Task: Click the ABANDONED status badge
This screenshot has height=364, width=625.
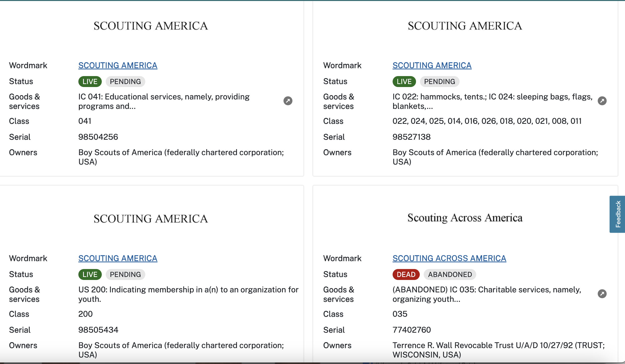Action: coord(450,274)
